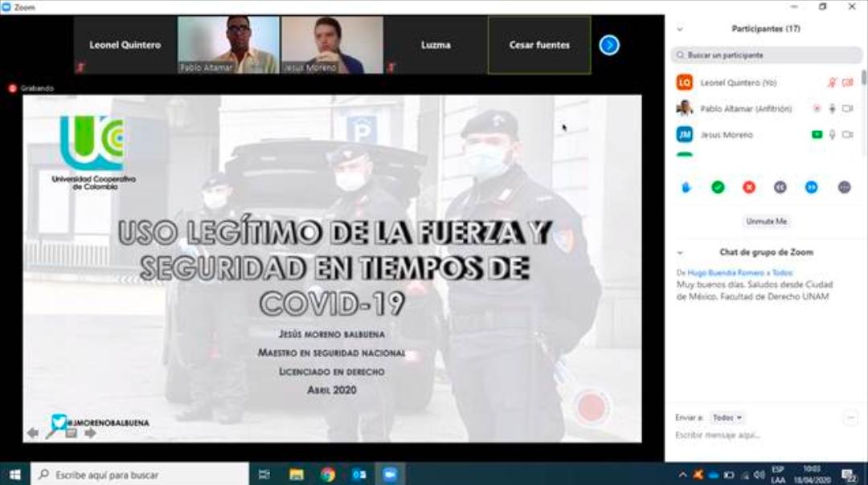Click the 'go faster' forward reaction icon
The image size is (868, 485).
pos(812,187)
